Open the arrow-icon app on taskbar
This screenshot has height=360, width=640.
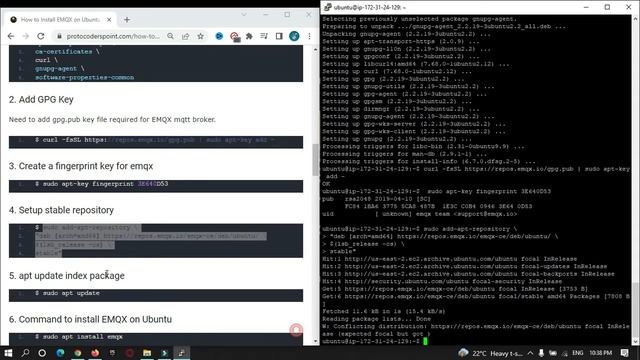164,353
